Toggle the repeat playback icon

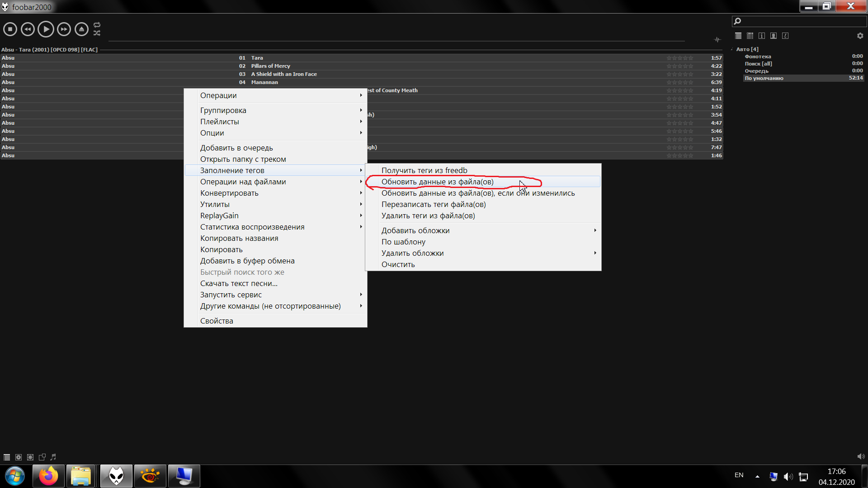click(97, 25)
